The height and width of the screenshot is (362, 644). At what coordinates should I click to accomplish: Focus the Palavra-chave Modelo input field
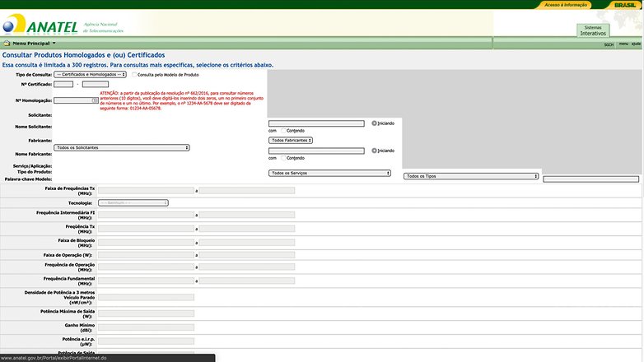(591, 179)
